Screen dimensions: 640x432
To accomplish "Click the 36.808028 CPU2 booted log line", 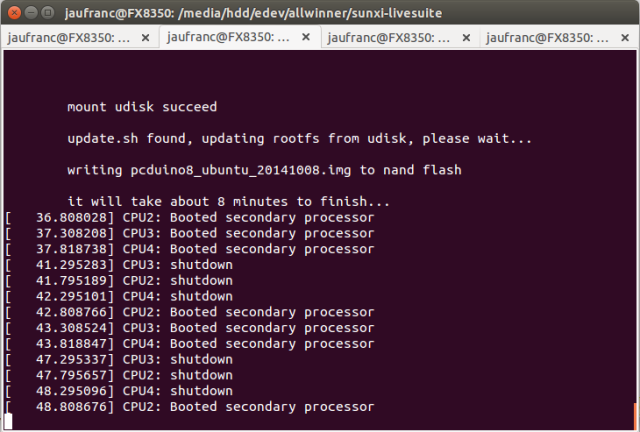I will (x=190, y=218).
